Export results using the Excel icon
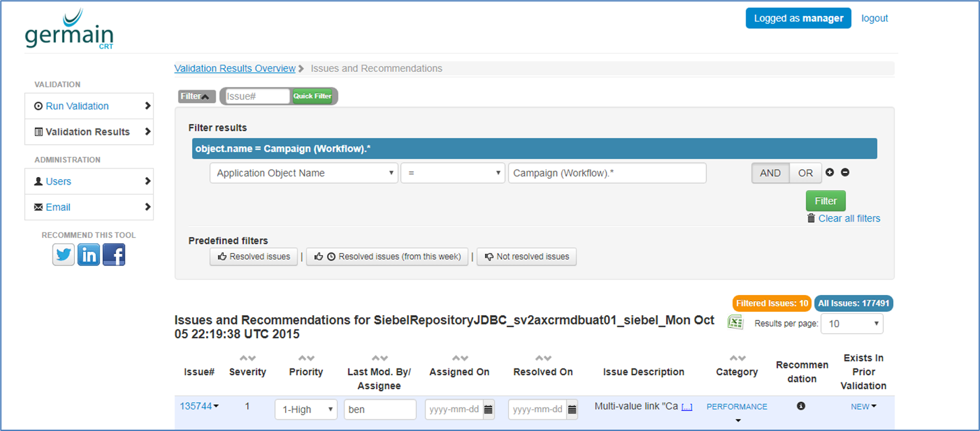This screenshot has width=980, height=431. click(735, 323)
